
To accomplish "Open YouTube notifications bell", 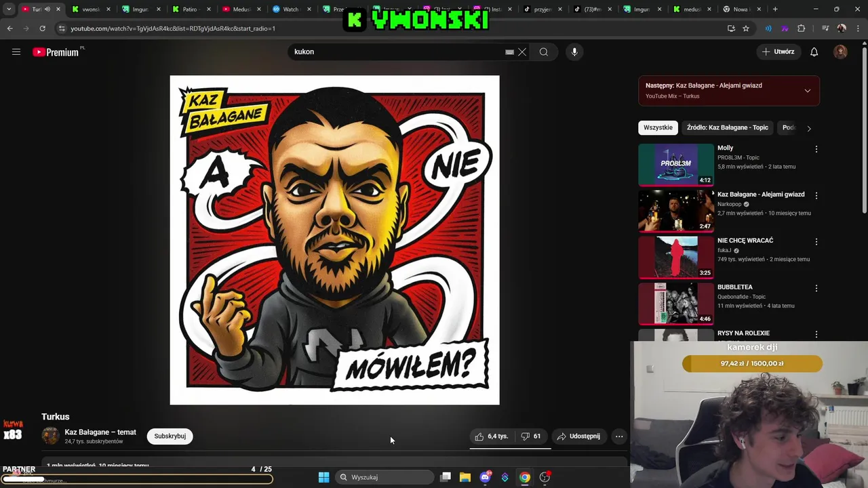I will point(814,52).
